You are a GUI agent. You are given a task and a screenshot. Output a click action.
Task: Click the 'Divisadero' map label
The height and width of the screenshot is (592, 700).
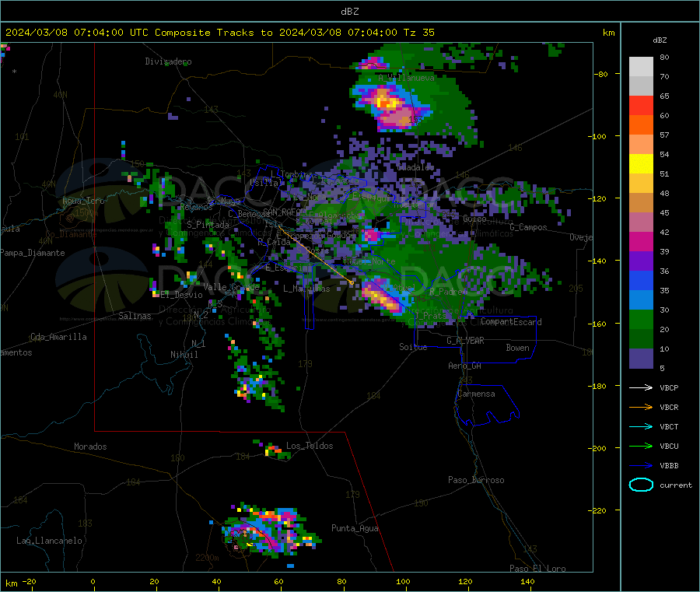pyautogui.click(x=168, y=61)
